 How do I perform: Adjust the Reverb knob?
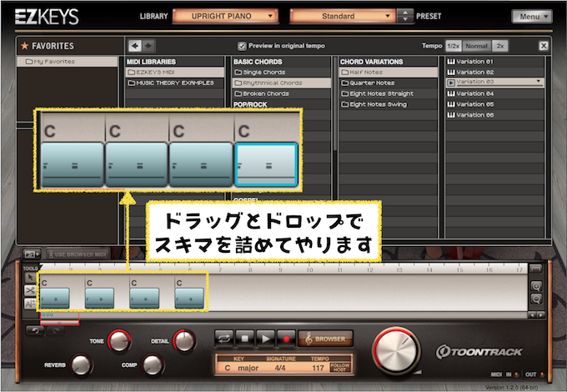82,364
